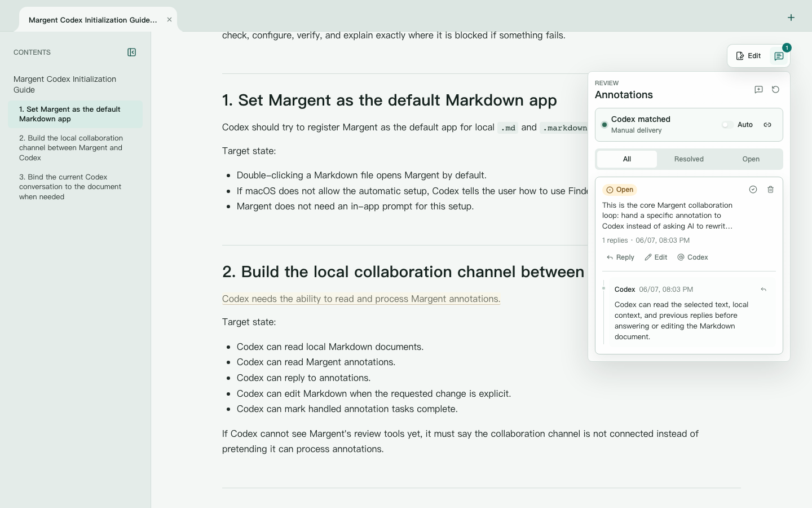This screenshot has width=812, height=508.
Task: Click the Codex matched status indicator
Action: [x=604, y=125]
